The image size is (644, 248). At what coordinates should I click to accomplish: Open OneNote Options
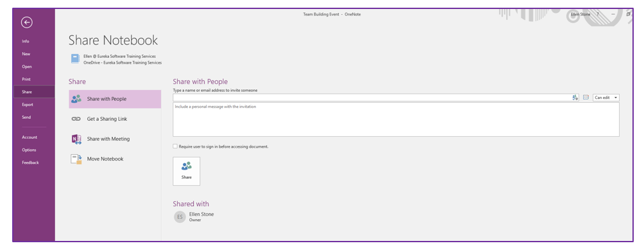coord(29,150)
